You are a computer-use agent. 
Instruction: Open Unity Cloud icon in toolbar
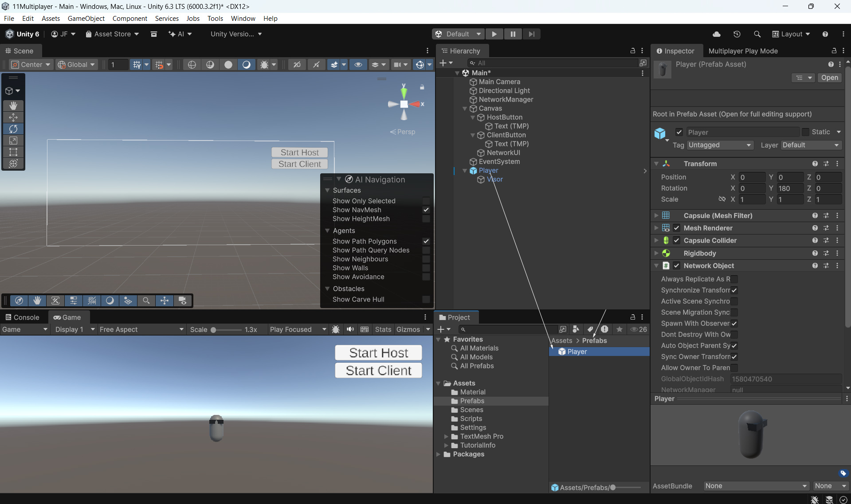pyautogui.click(x=716, y=34)
